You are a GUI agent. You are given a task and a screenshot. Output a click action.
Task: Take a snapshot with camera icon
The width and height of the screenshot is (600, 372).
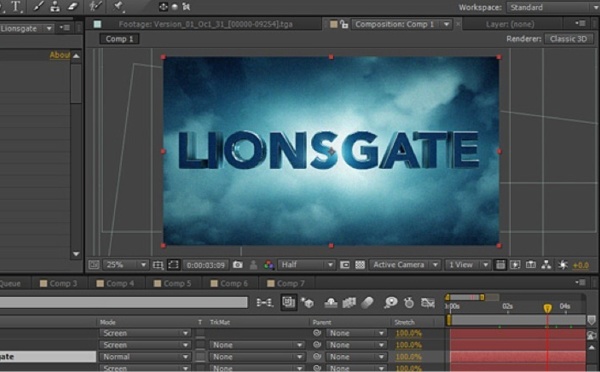(238, 265)
